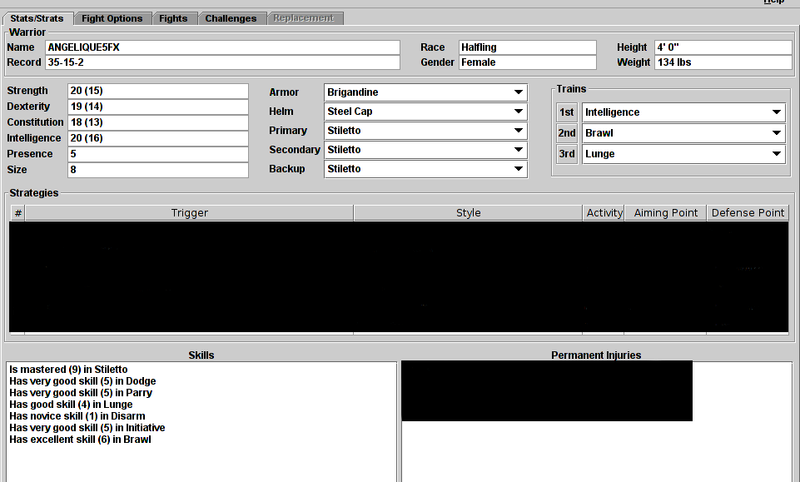This screenshot has width=800, height=482.
Task: Click the Dexterity field 19 (14)
Action: (x=158, y=107)
